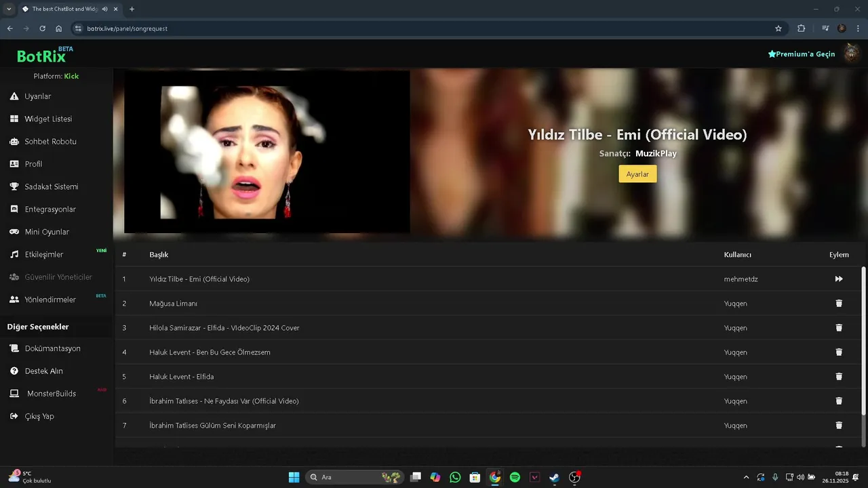This screenshot has width=868, height=488.
Task: Open Sadakat Sistemi page
Action: pos(51,186)
